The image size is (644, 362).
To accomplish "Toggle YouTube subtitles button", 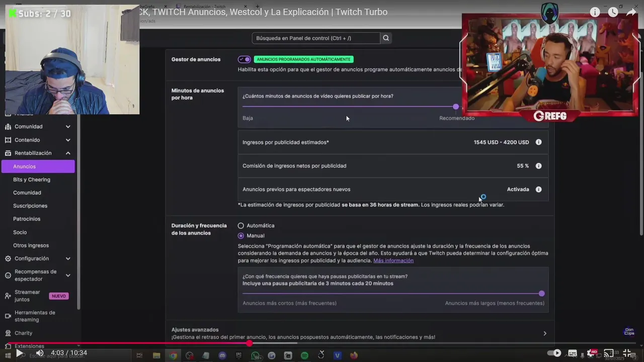I will click(573, 353).
